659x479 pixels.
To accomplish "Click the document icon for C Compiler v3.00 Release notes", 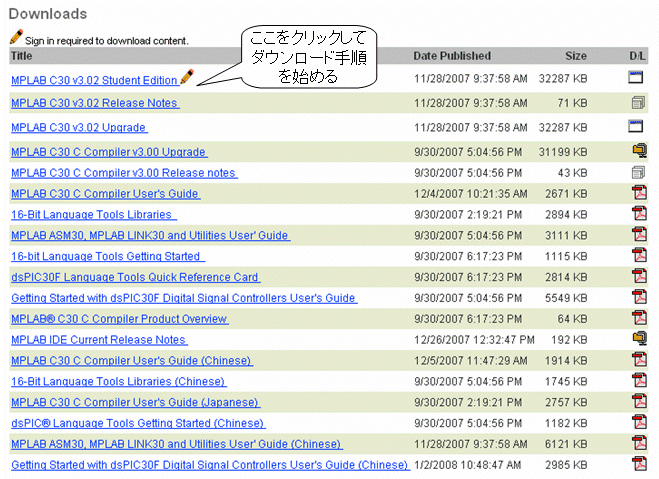I will (x=638, y=172).
